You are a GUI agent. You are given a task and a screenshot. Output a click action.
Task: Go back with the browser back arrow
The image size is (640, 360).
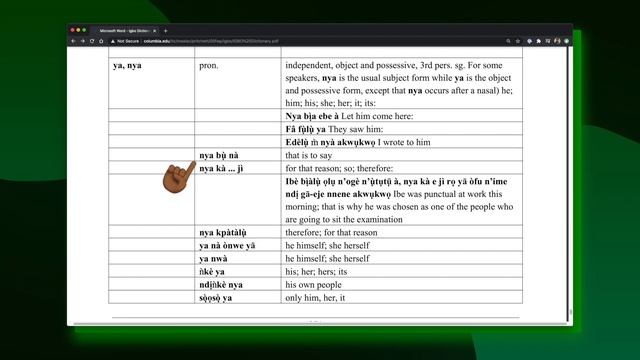[x=73, y=41]
